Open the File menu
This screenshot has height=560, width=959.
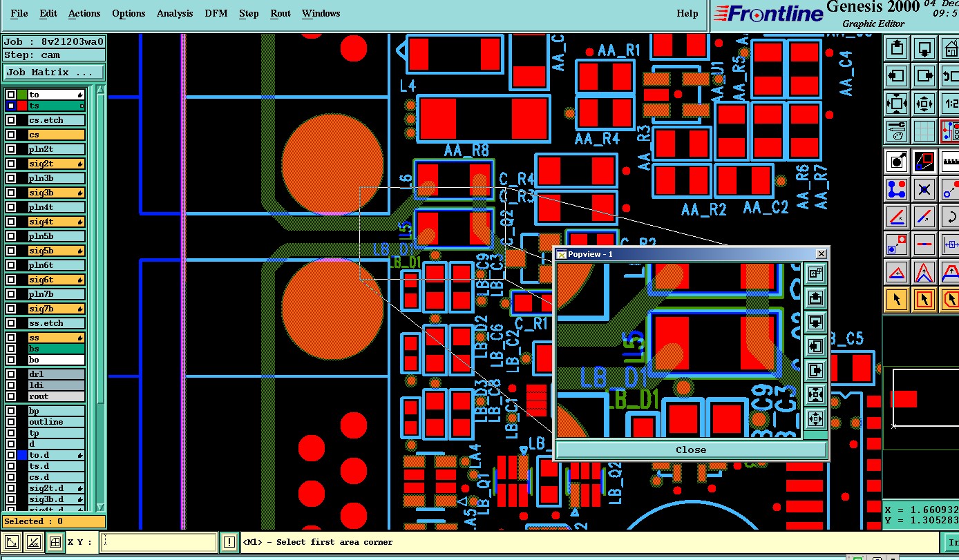[x=19, y=13]
